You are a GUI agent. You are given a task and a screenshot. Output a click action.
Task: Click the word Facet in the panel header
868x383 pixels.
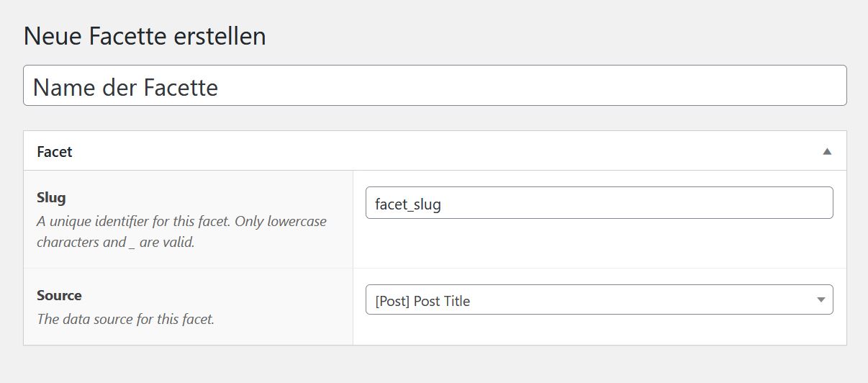point(55,152)
